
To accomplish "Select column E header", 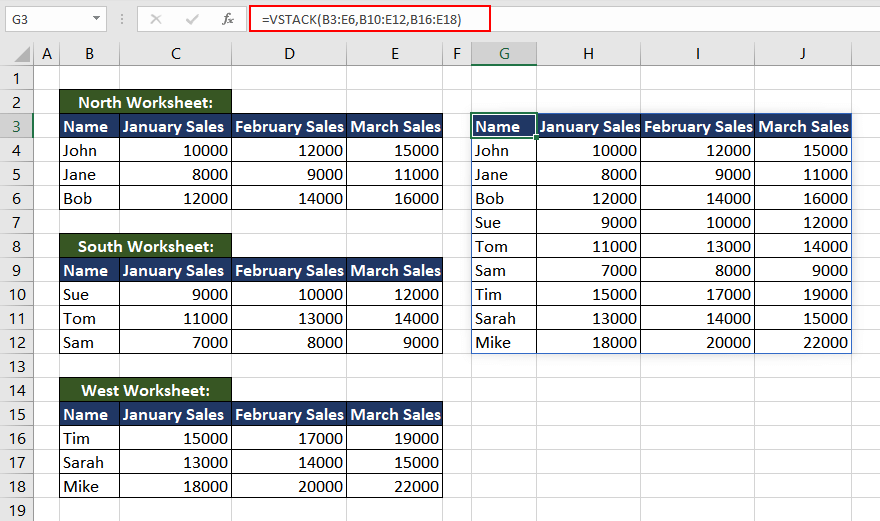I will pos(395,54).
